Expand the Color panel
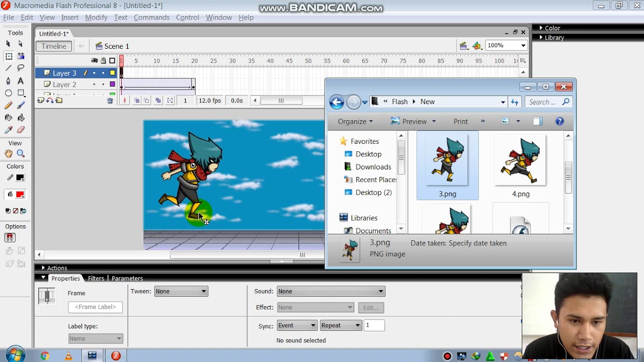644x362 pixels. point(541,28)
